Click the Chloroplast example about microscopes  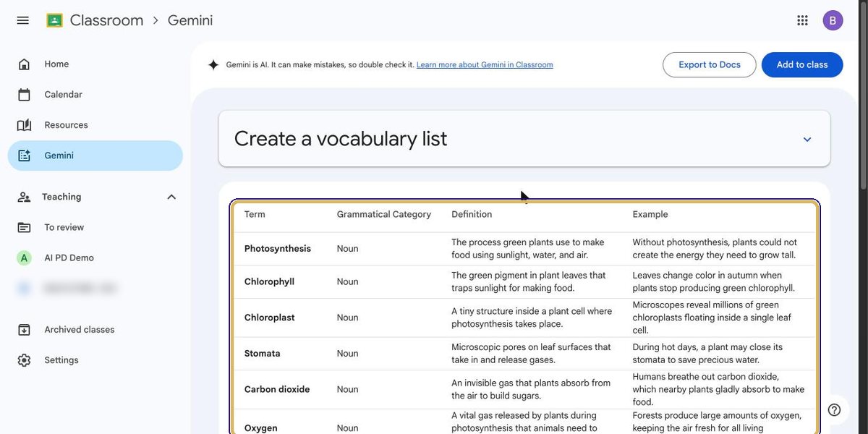tap(712, 318)
